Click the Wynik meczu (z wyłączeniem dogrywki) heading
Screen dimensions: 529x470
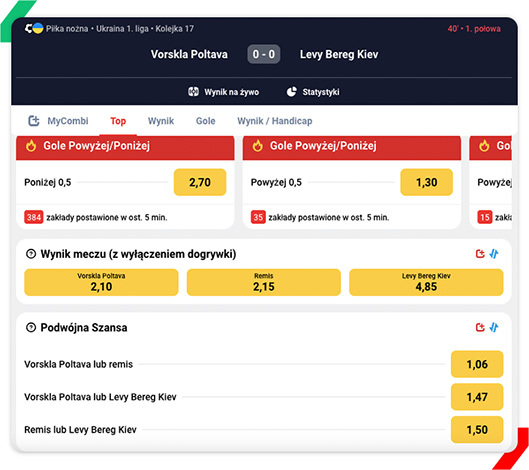tap(138, 254)
